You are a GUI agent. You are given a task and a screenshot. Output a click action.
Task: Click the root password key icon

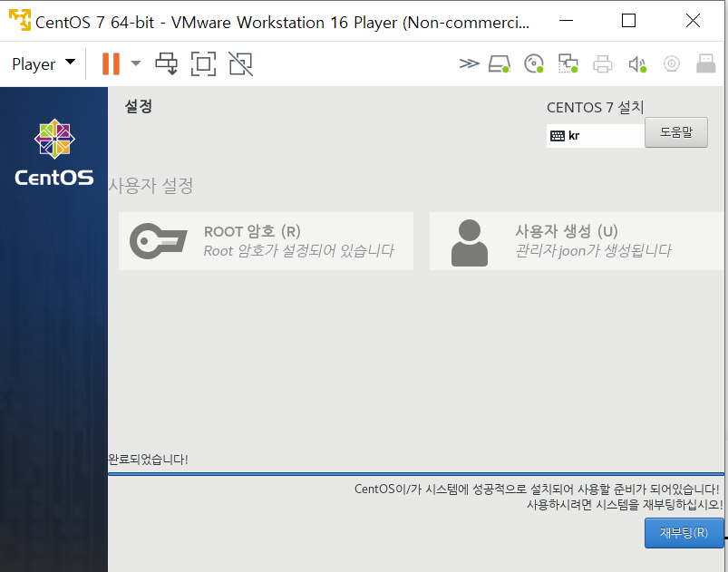click(x=159, y=241)
